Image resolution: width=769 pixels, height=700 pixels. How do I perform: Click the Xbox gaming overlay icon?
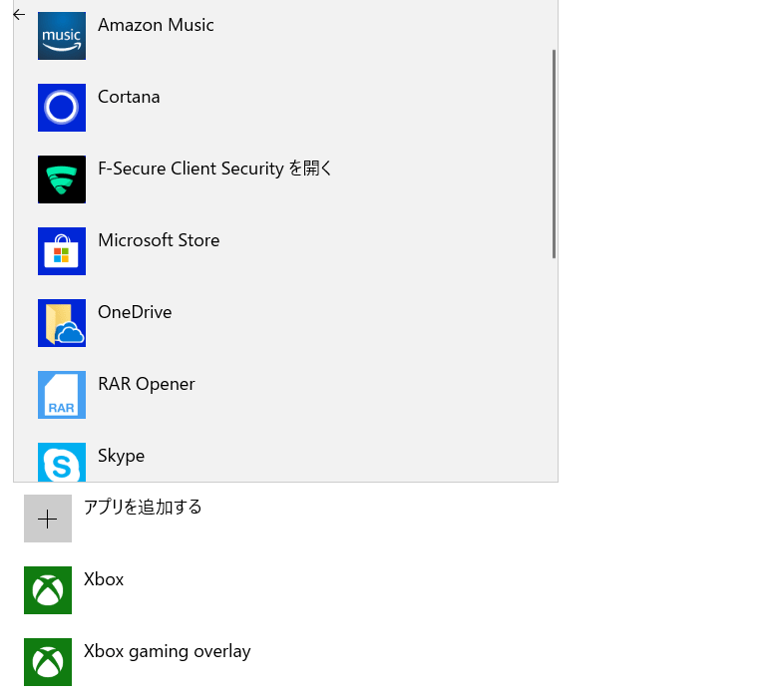tap(48, 662)
